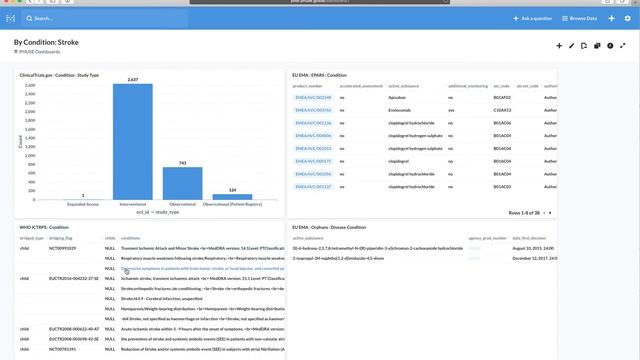
Task: Click the Reduction of Stroke and/or systemic embolic row
Action: [x=203, y=349]
